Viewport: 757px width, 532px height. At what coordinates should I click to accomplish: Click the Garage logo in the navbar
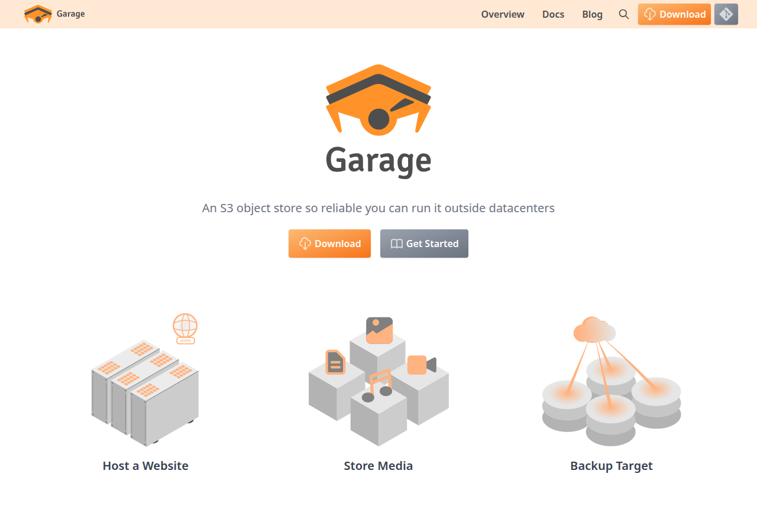[38, 14]
